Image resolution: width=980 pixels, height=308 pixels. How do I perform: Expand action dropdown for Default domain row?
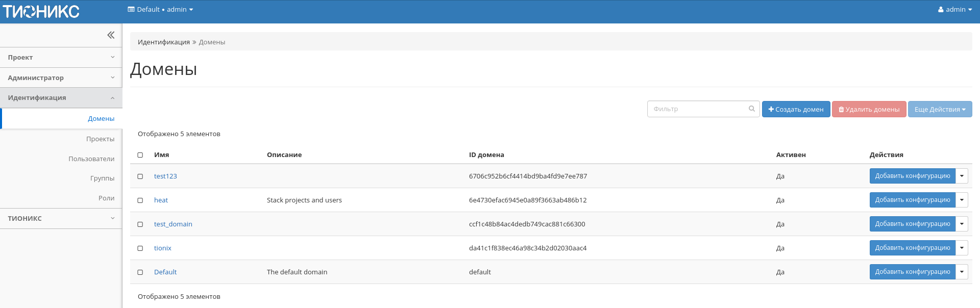[962, 272]
